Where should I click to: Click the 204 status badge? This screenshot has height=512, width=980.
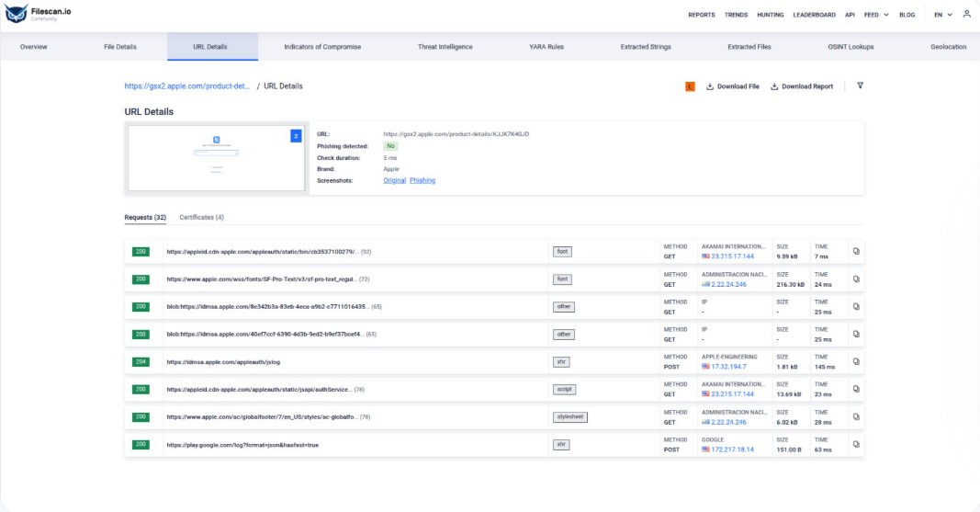click(x=141, y=361)
